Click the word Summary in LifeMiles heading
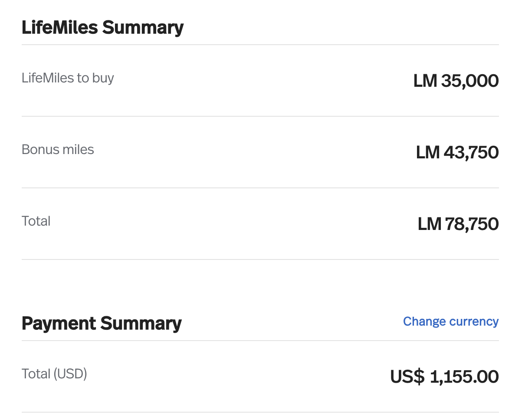Screen dimensions: 512x420 coord(143,28)
